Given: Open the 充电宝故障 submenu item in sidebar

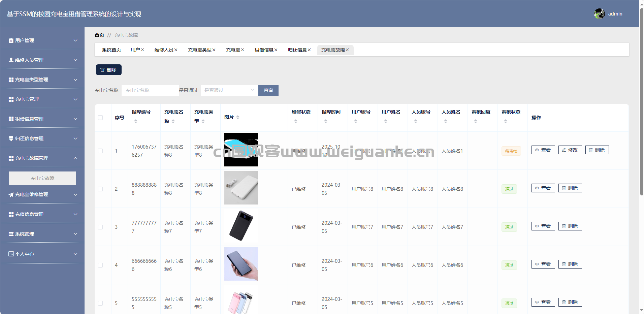Looking at the screenshot, I should [42, 178].
